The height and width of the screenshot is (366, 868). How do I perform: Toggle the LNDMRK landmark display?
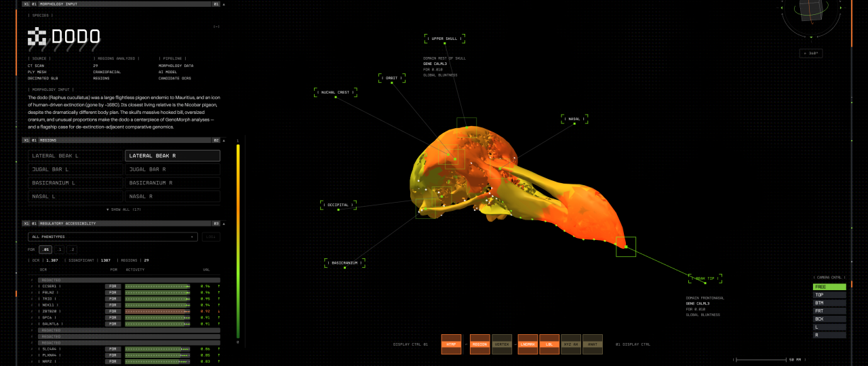(528, 344)
